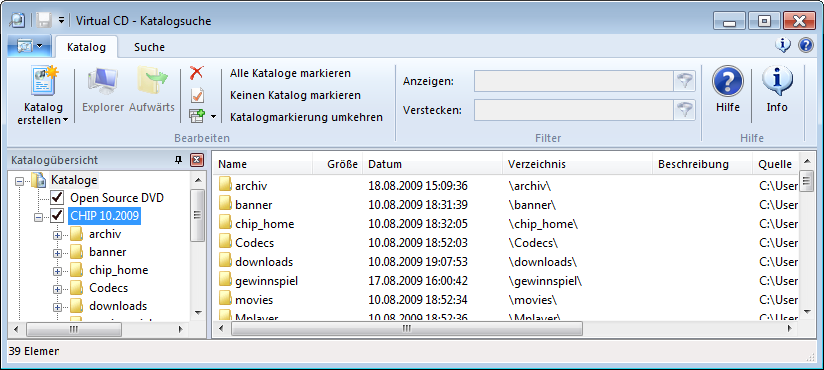Click the red X delete icon
824x370 pixels.
[x=197, y=73]
